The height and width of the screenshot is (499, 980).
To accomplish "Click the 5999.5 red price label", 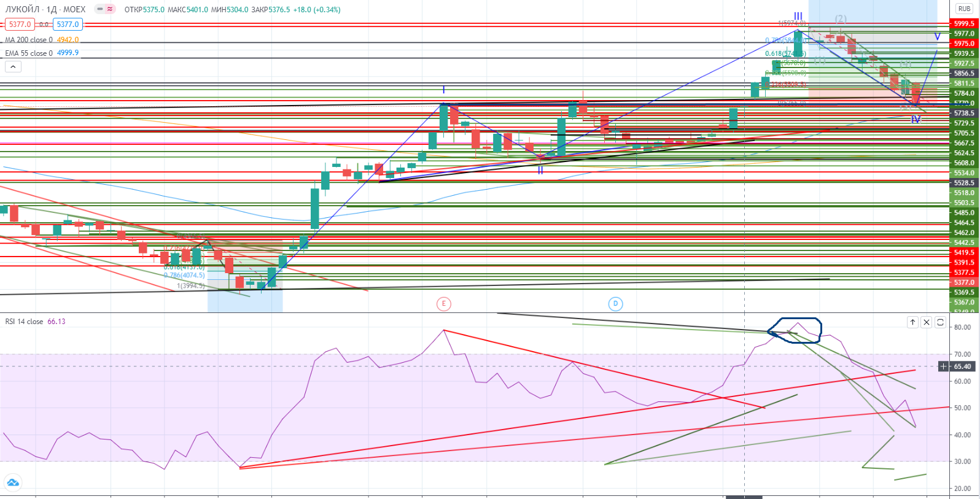I will pos(963,23).
